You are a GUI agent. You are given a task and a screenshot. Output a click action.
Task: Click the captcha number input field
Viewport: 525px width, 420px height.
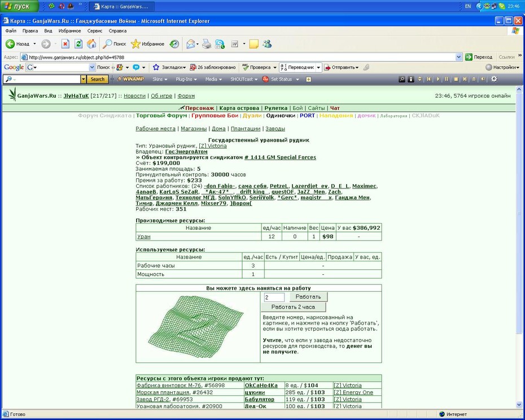(x=274, y=297)
